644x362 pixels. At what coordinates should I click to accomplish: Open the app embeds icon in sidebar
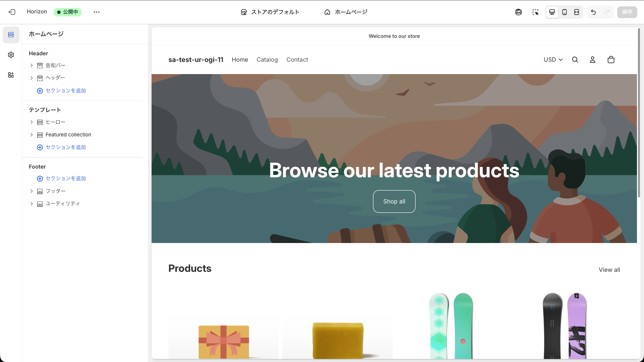point(11,75)
